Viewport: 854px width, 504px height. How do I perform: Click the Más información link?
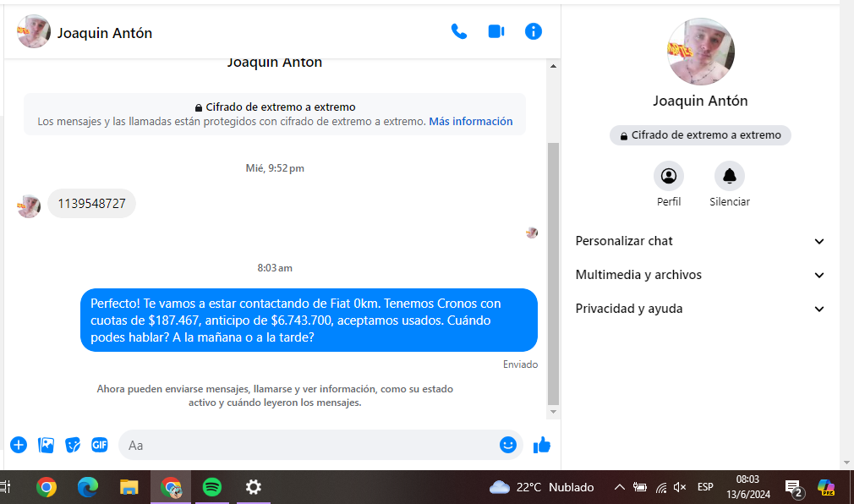coord(470,121)
